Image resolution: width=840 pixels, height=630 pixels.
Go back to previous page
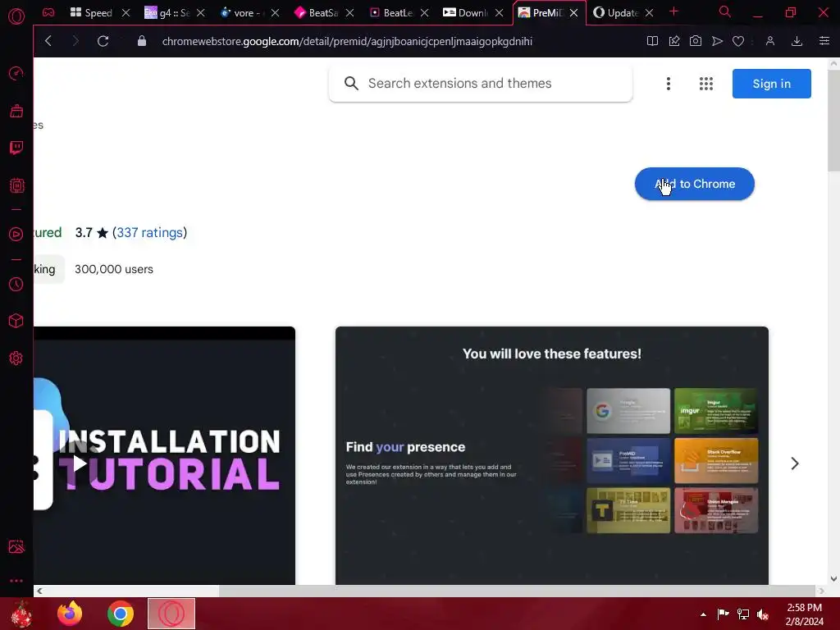48,41
